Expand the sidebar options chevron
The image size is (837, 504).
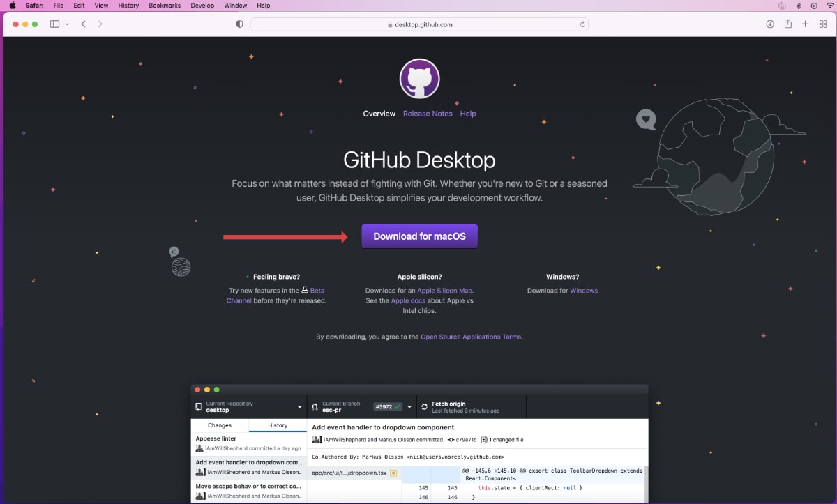click(68, 24)
